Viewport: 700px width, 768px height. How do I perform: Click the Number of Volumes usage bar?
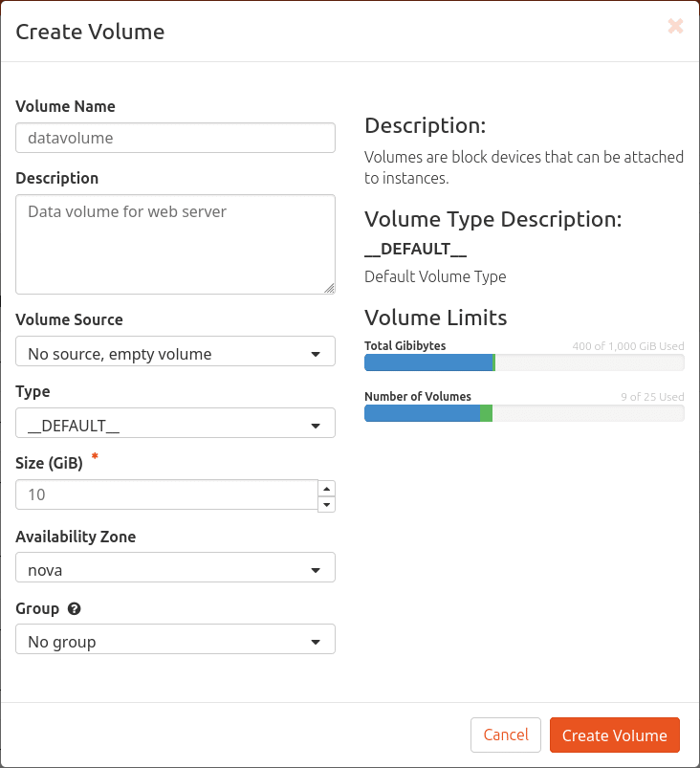pos(524,413)
